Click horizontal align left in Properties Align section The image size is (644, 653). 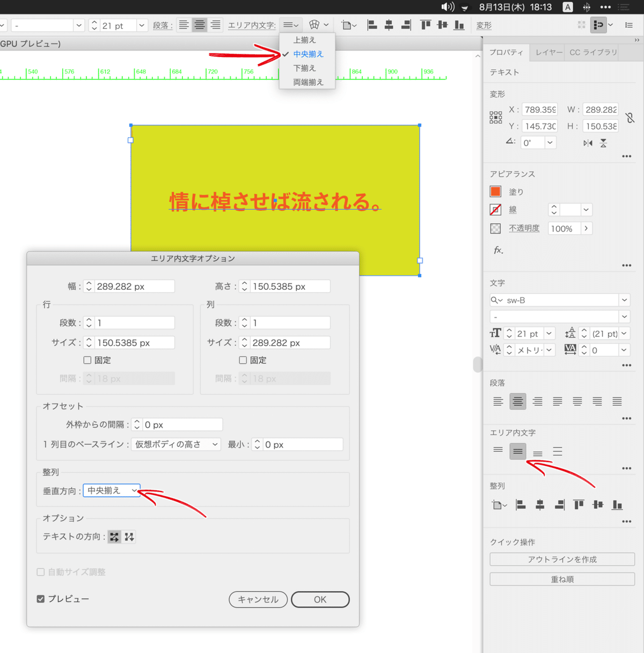click(521, 505)
